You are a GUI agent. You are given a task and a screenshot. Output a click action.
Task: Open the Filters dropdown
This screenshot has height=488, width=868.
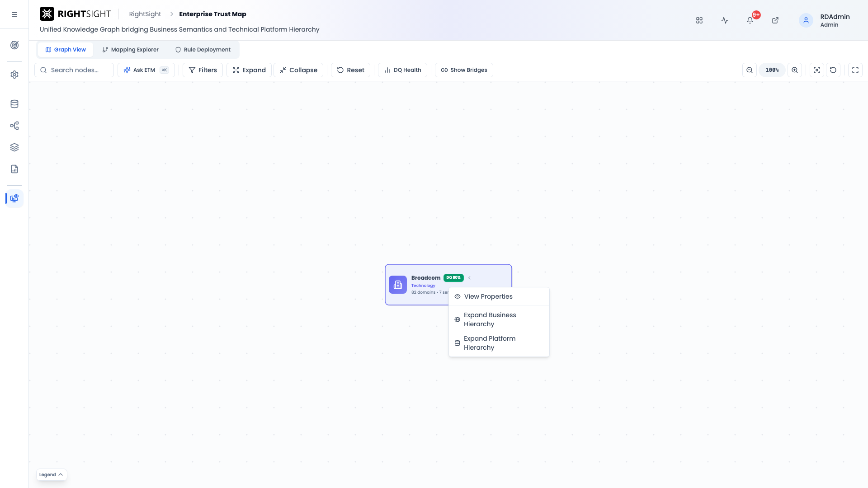203,70
